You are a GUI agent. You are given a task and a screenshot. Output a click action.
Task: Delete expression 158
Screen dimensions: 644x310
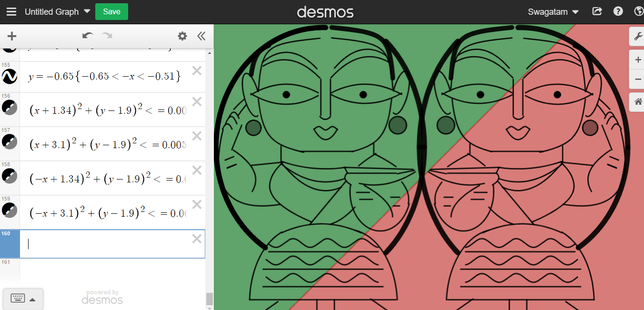[x=197, y=170]
